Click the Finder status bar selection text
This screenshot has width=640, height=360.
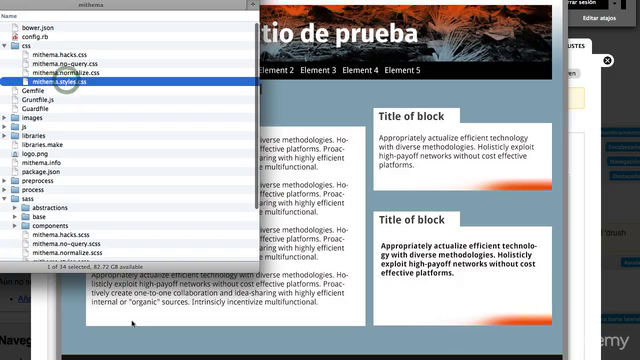pos(95,267)
